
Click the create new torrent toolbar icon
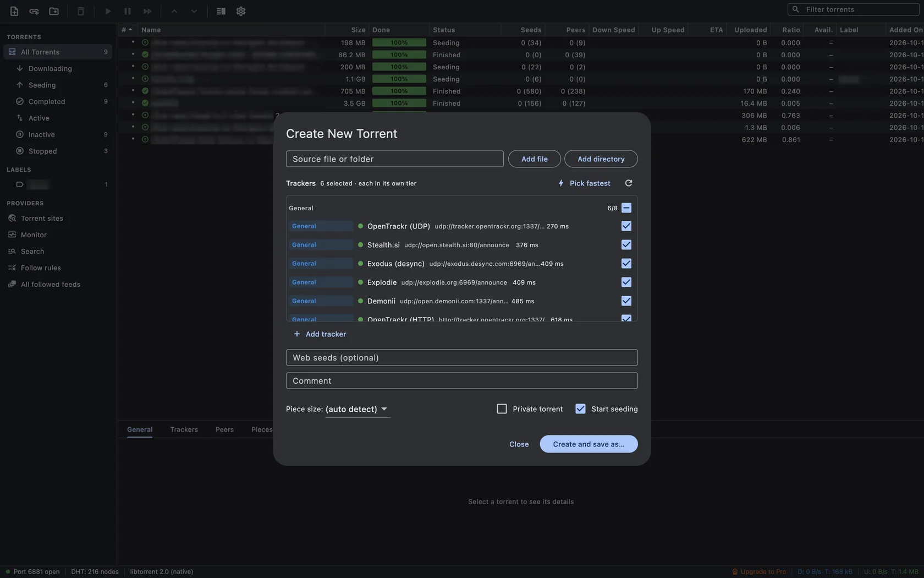pos(54,11)
